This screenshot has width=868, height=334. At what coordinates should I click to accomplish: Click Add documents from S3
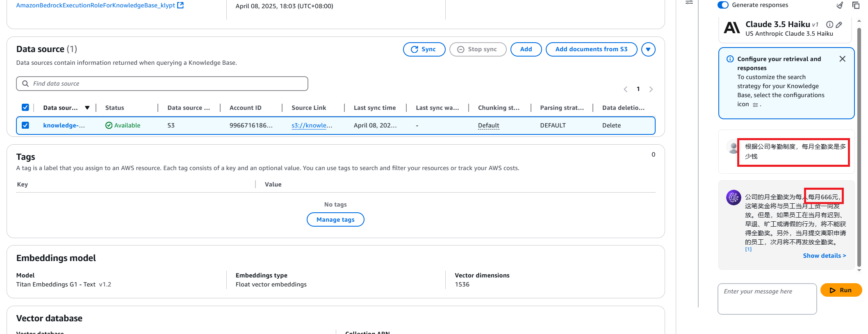coord(591,50)
